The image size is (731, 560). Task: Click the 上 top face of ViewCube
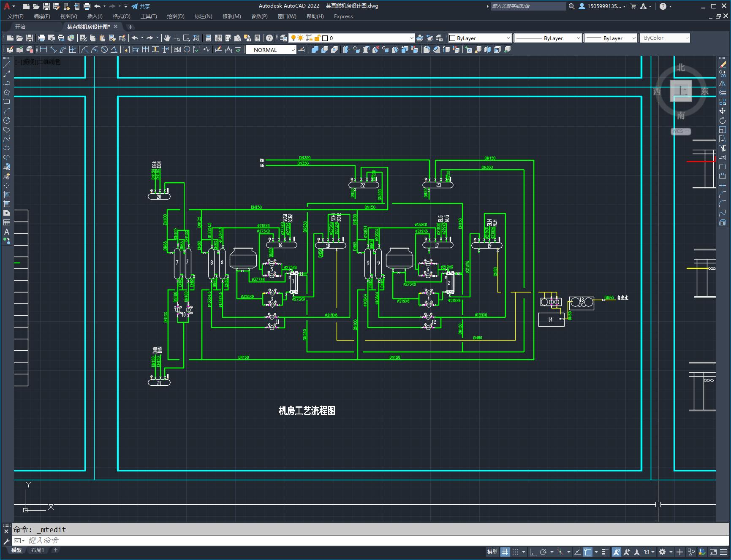681,91
